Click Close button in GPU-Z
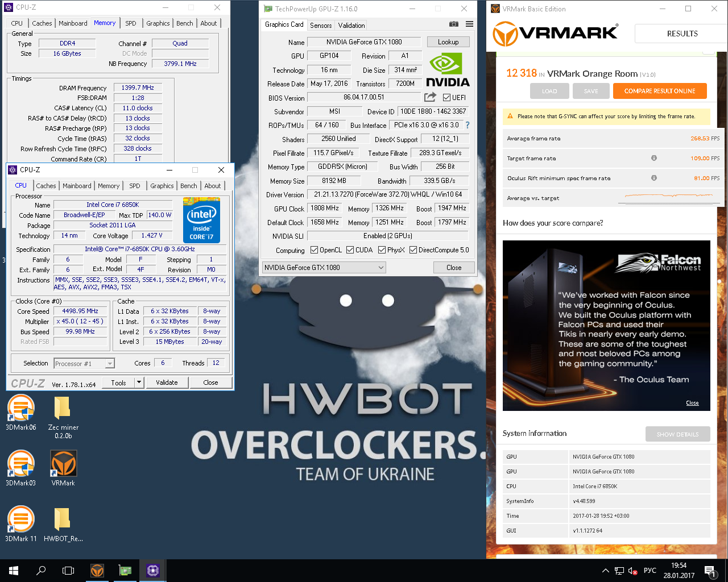The width and height of the screenshot is (728, 582). coord(454,268)
